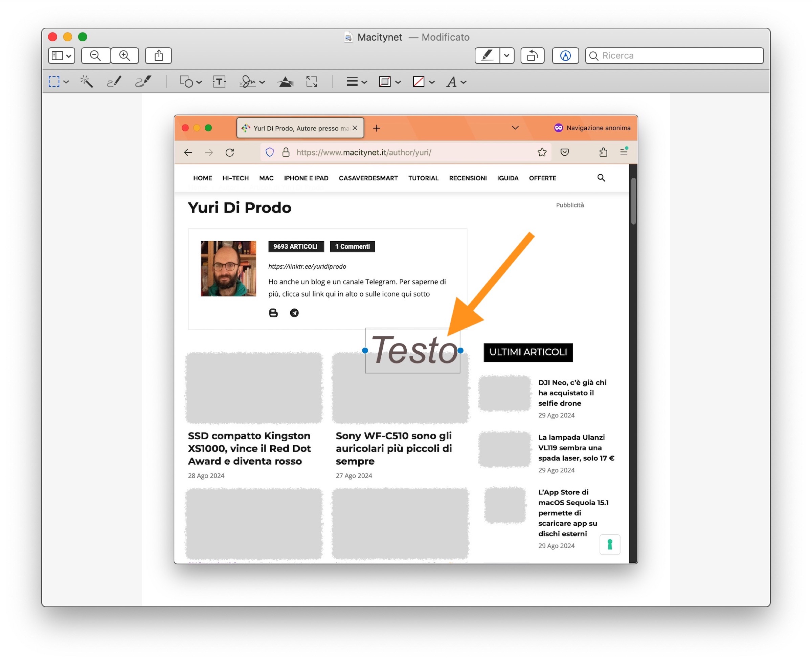Select the Draw pen tool
Image resolution: width=812 pixels, height=662 pixels.
(x=143, y=82)
